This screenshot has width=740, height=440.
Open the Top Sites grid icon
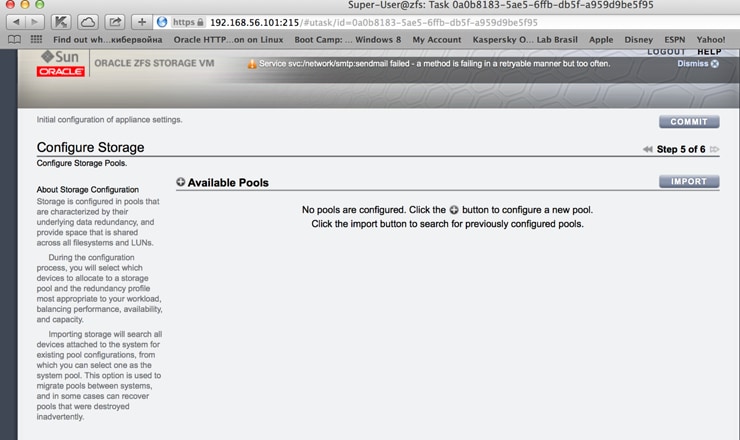(x=36, y=40)
